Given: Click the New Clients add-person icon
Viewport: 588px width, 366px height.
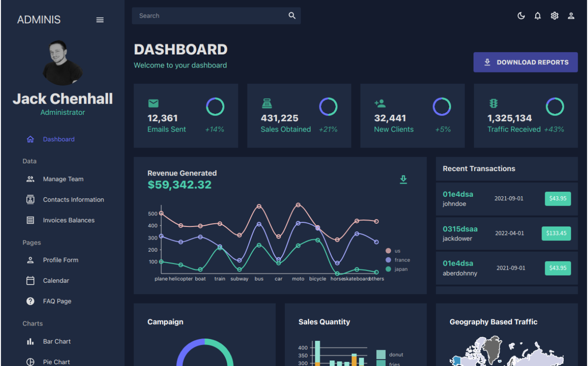Looking at the screenshot, I should [380, 104].
